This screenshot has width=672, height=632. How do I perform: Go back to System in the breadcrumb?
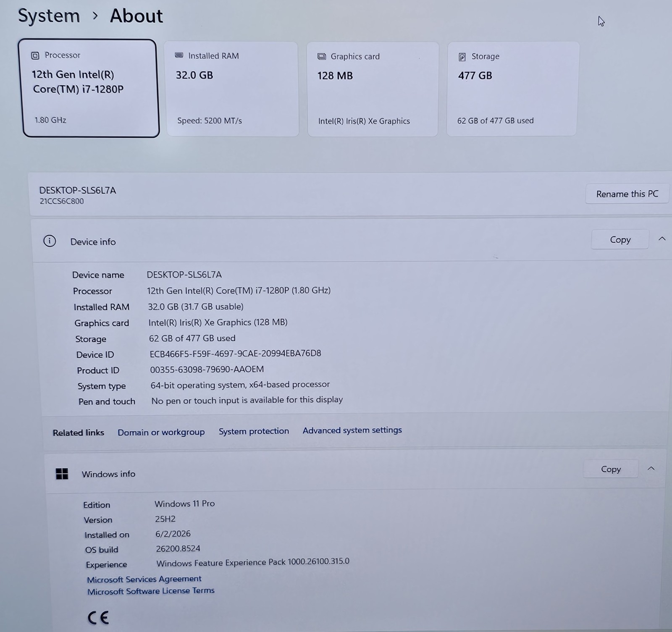49,16
